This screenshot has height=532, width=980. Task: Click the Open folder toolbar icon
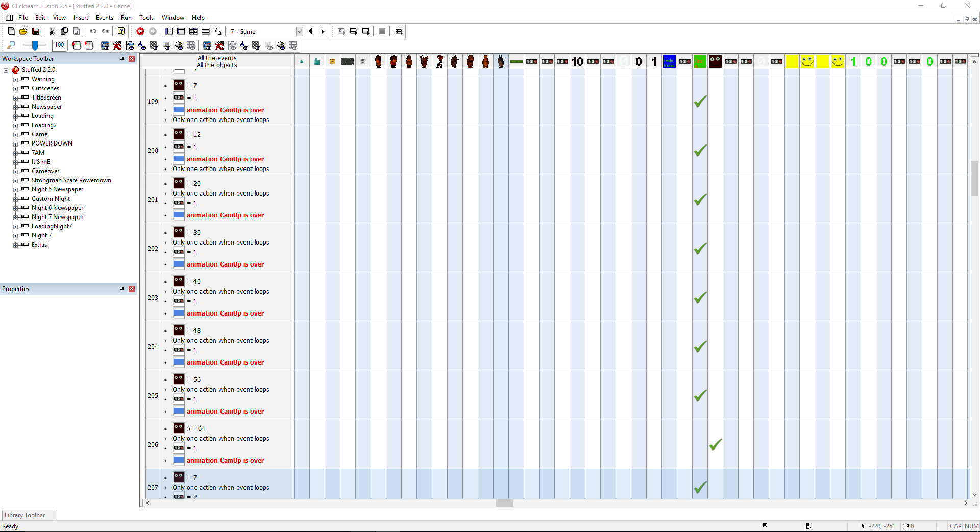coord(23,31)
